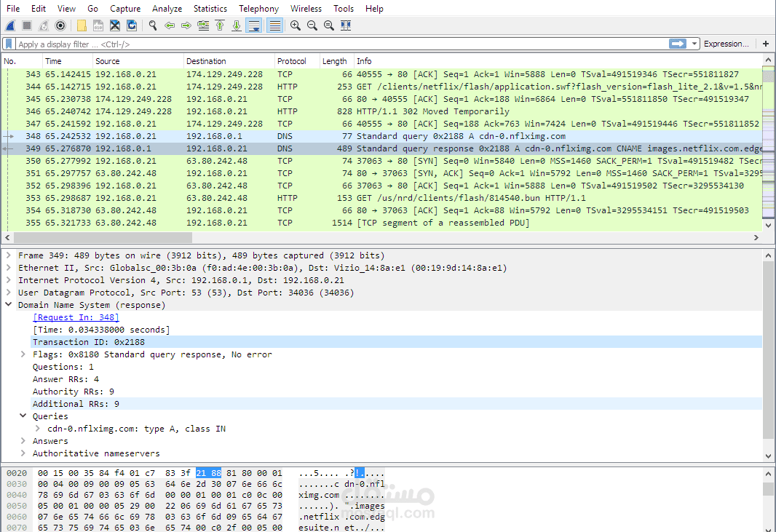
Task: Expand the cdn-0.nflximg.com query entry
Action: [38, 429]
